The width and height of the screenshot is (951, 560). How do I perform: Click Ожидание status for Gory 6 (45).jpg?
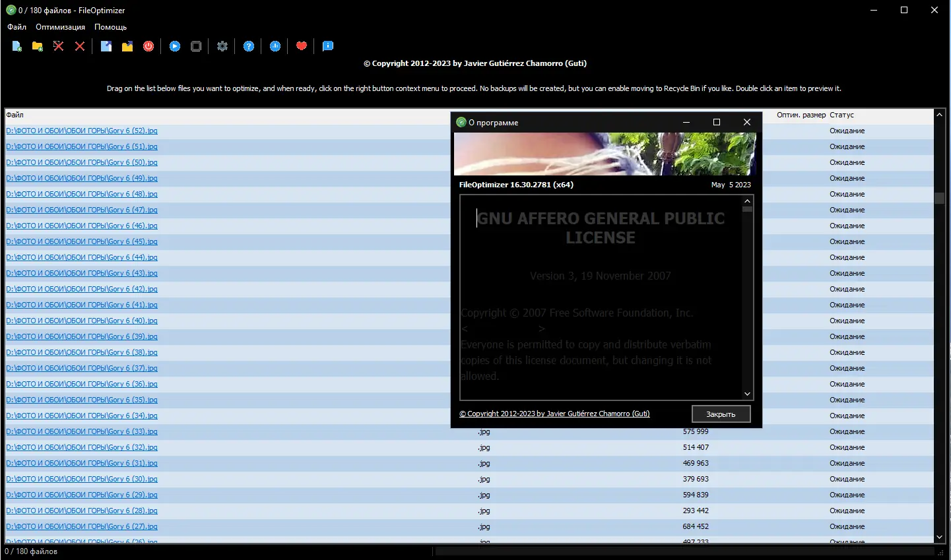(847, 241)
